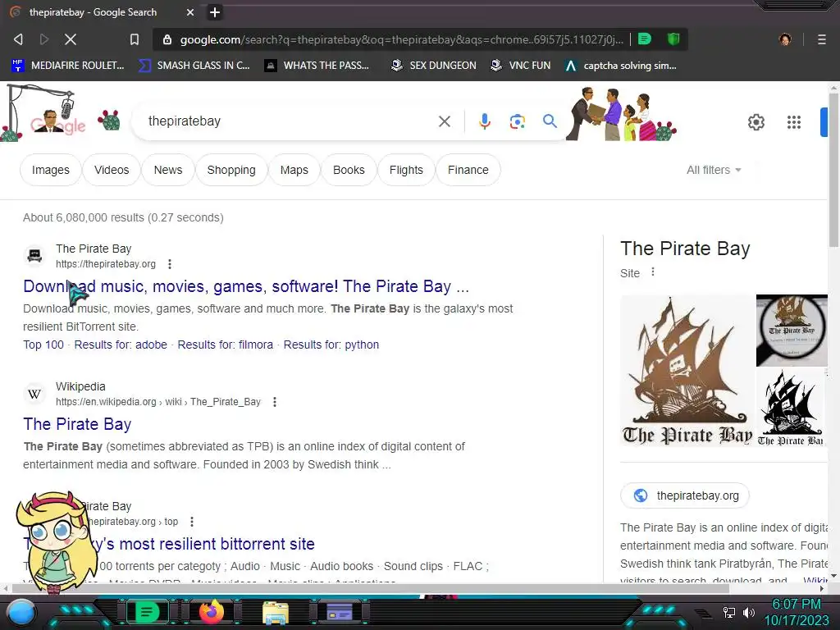
Task: Switch to News results
Action: [x=167, y=170]
